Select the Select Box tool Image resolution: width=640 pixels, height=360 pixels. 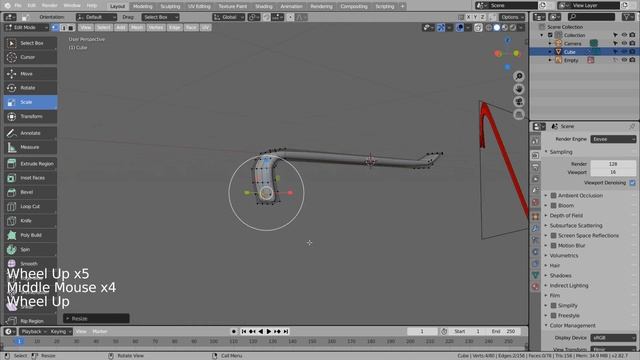click(31, 43)
